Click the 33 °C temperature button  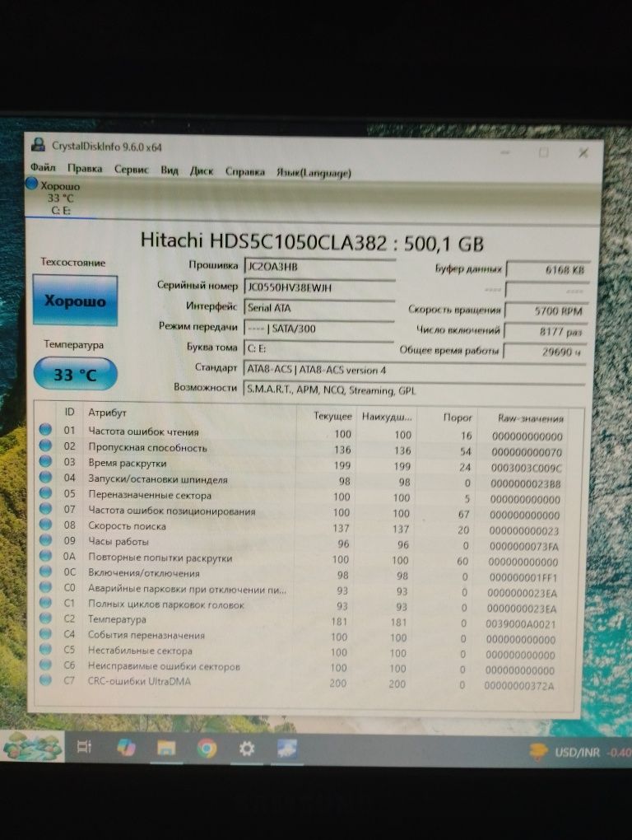(75, 374)
